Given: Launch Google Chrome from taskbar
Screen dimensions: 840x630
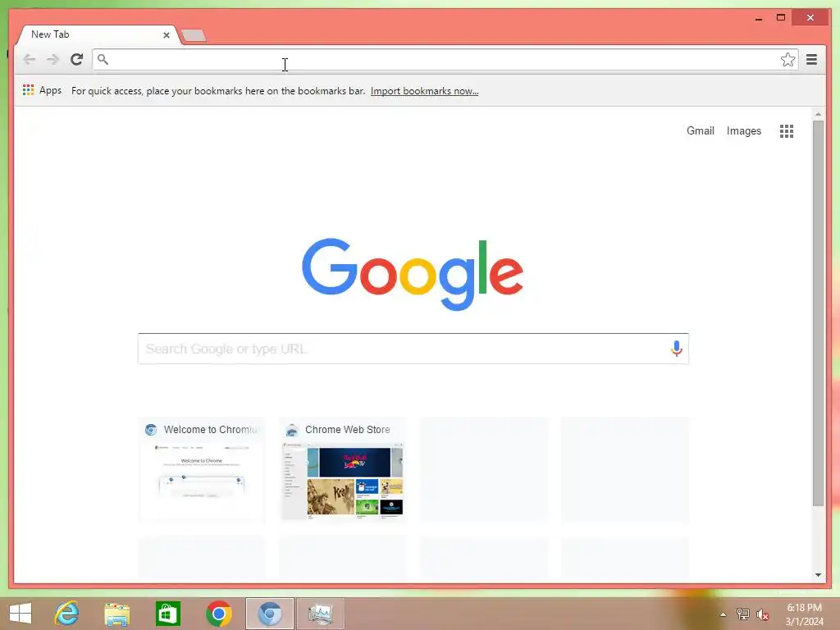Looking at the screenshot, I should coord(218,614).
